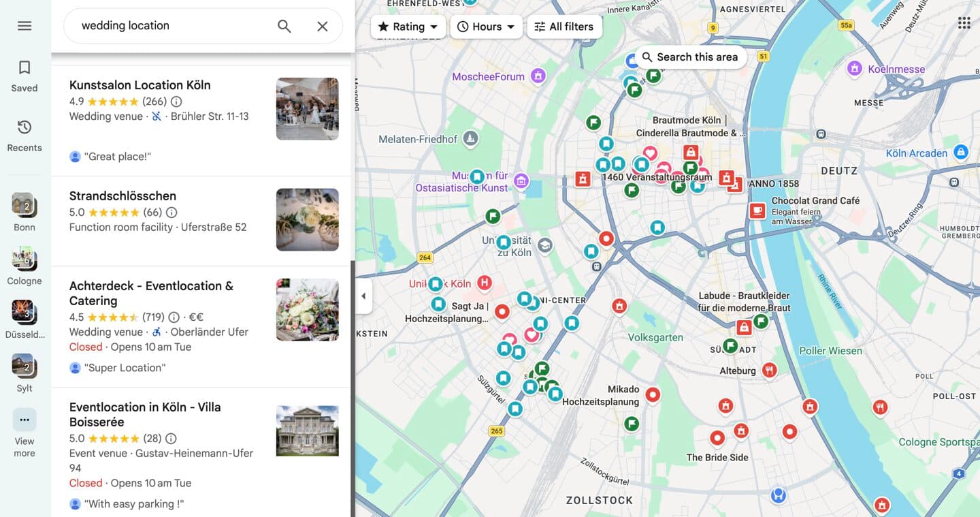Select the Chocolat Grand Café map marker
The height and width of the screenshot is (517, 980).
pyautogui.click(x=757, y=210)
